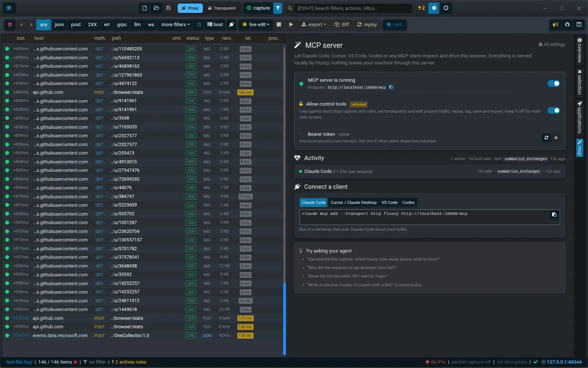588x368 pixels.
Task: Click the host grouping button
Action: coord(215,25)
